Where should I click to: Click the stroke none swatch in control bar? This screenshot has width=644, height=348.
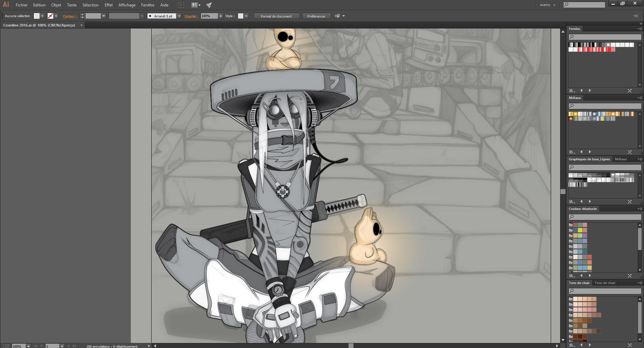[50, 16]
